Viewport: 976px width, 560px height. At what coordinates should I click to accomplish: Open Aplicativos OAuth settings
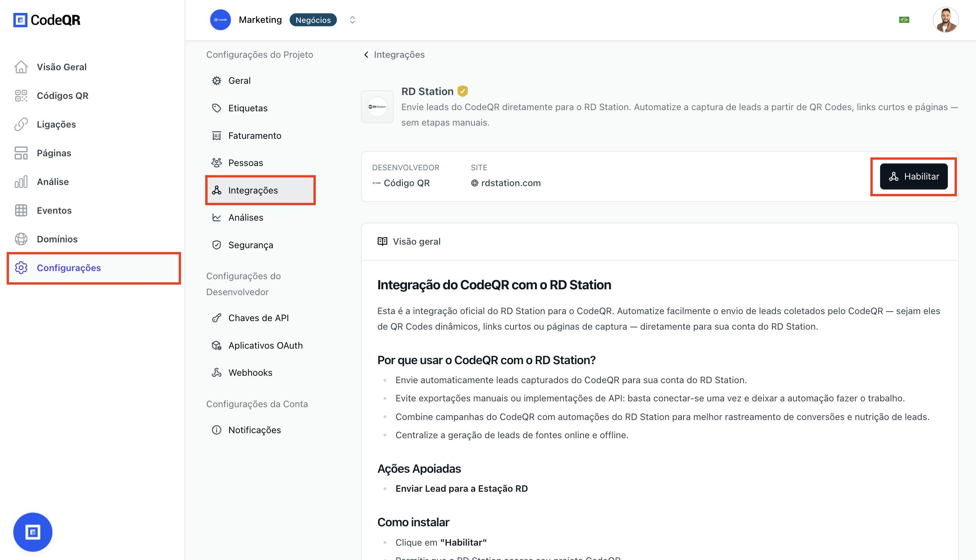[265, 346]
